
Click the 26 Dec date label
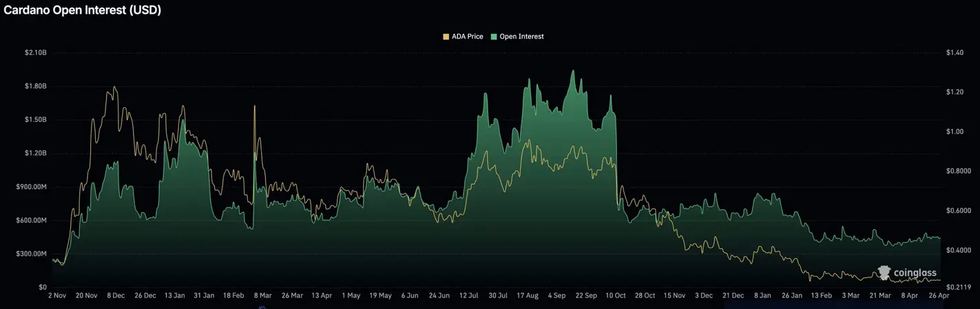[x=145, y=296]
